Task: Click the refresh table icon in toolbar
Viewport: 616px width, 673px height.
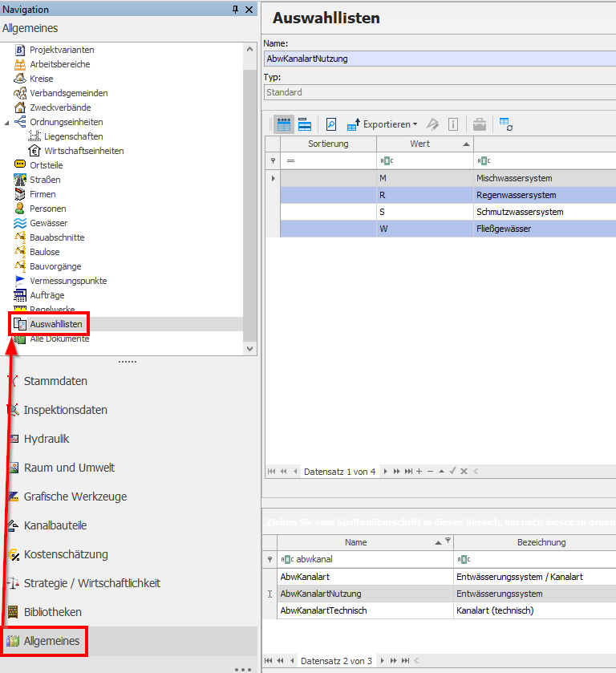Action: tap(505, 124)
